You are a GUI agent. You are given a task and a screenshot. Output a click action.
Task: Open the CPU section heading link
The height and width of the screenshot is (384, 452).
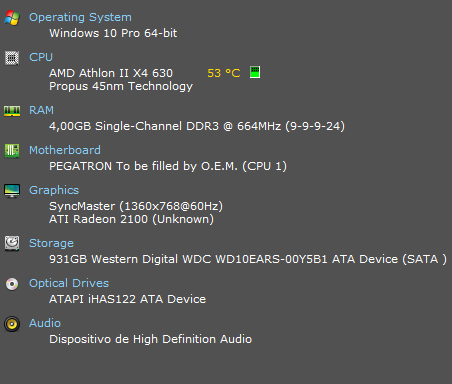pyautogui.click(x=41, y=57)
